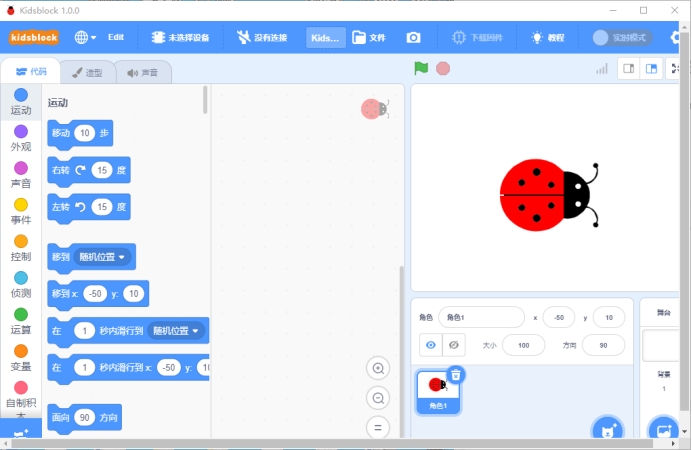Zoom out the workspace
This screenshot has height=450, width=692.
(378, 398)
